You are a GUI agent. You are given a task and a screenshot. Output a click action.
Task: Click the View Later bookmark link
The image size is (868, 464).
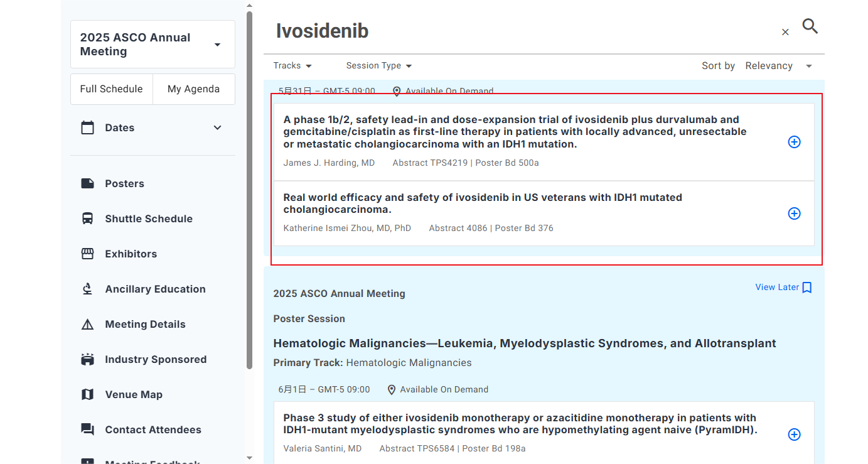tap(783, 288)
